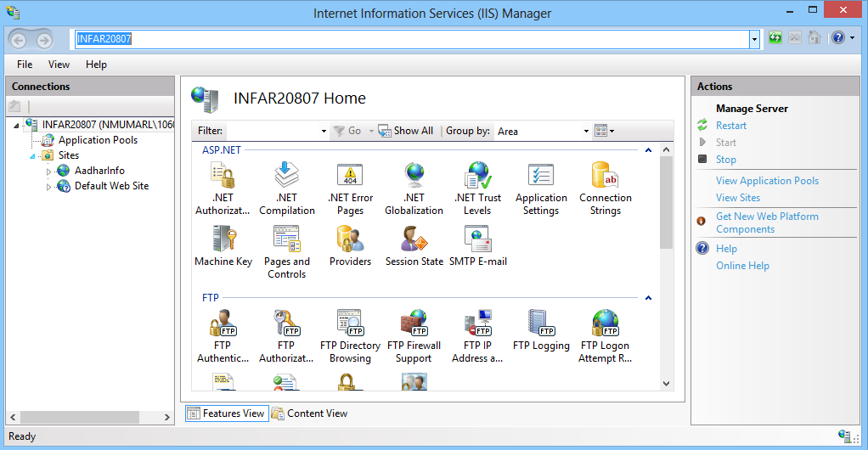Open Connection Strings feature
Screen dimensions: 868x450
point(606,188)
